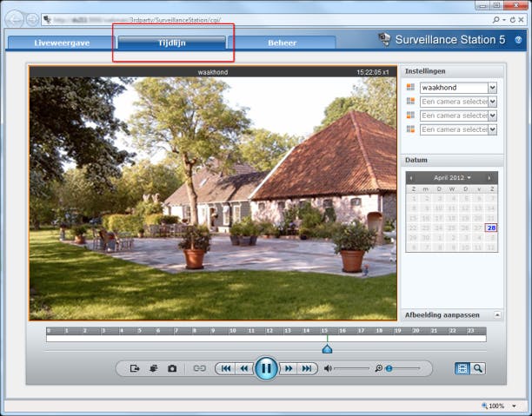Toggle the chain-link sync icon
The height and width of the screenshot is (416, 532).
200,368
